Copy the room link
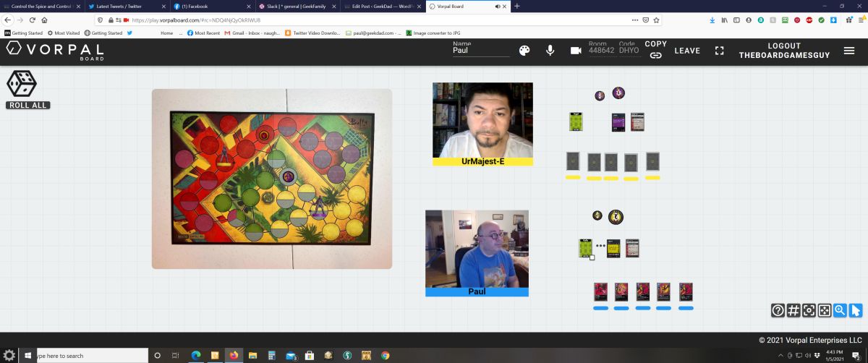This screenshot has width=868, height=363. pos(655,50)
